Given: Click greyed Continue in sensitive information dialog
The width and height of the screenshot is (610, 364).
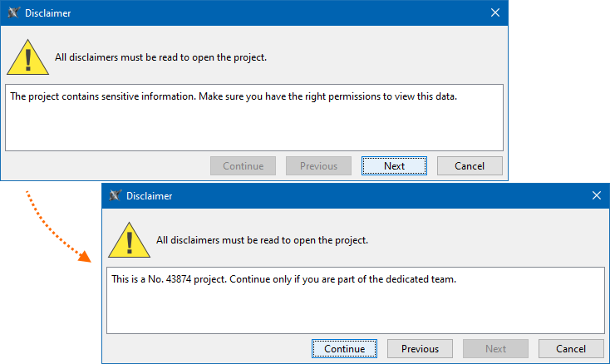Looking at the screenshot, I should click(x=243, y=165).
